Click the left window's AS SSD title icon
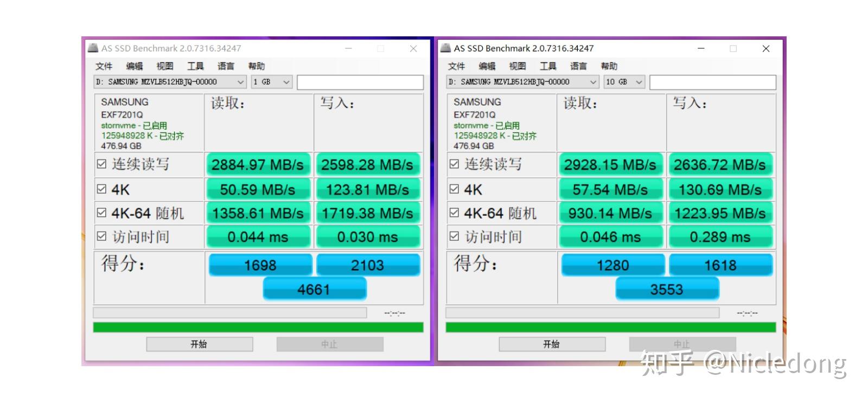Viewport: 868px width, 403px height. pos(93,48)
